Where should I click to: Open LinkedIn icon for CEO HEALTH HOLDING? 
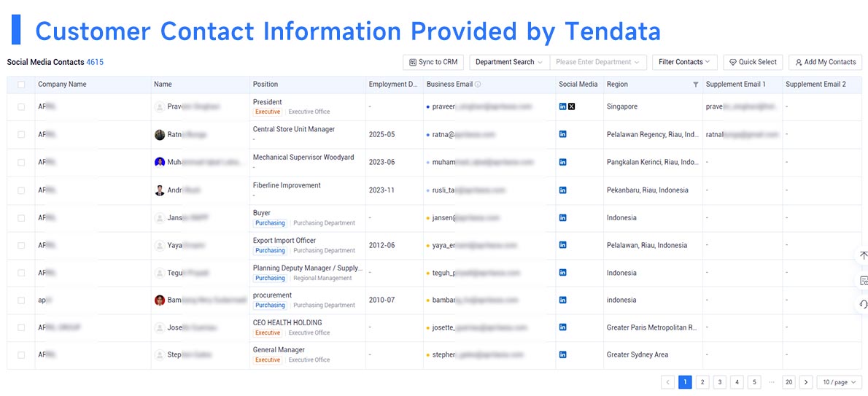(563, 327)
